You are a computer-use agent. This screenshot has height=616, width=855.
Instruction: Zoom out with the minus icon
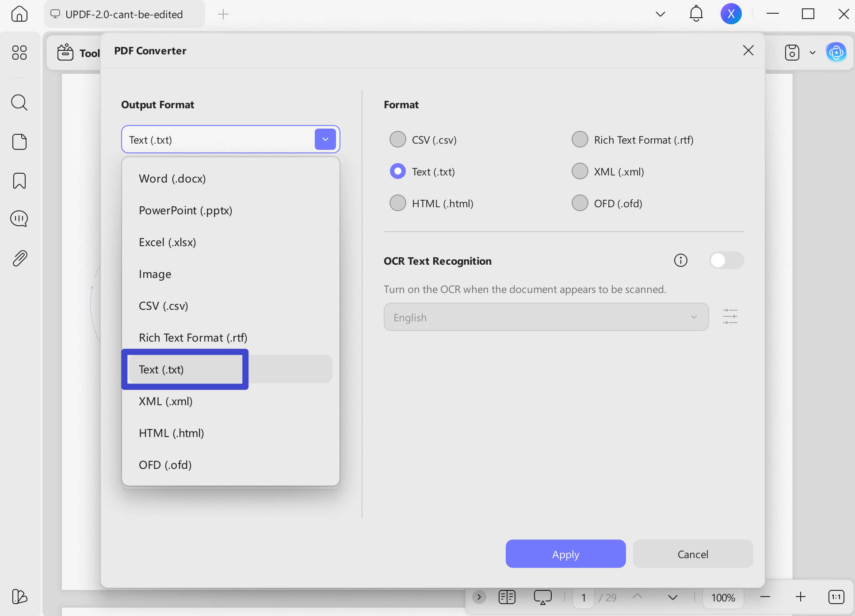765,597
